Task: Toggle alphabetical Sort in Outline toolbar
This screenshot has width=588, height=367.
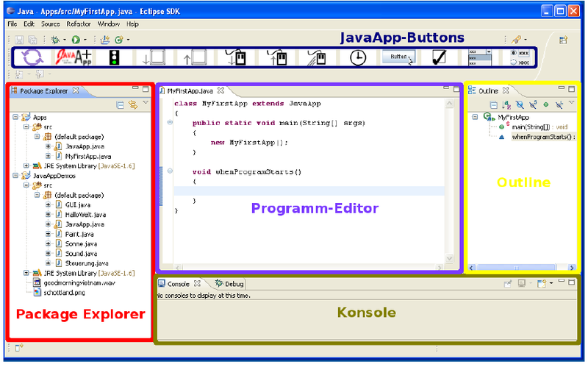Action: coord(506,105)
